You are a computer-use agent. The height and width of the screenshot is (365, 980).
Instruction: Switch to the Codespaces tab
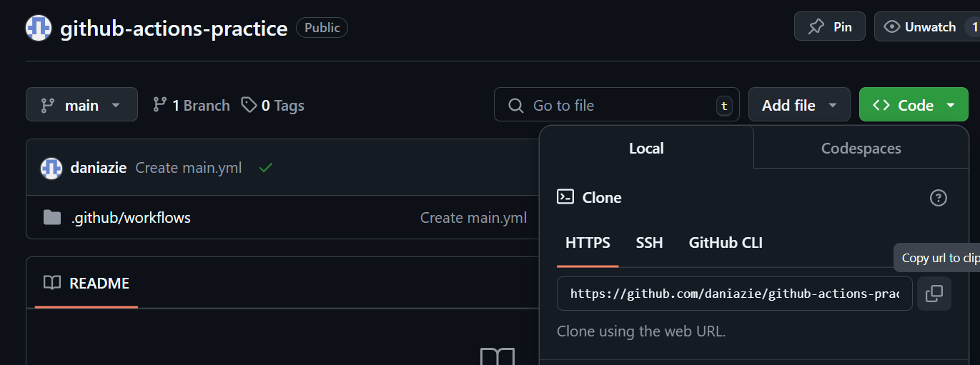coord(861,148)
